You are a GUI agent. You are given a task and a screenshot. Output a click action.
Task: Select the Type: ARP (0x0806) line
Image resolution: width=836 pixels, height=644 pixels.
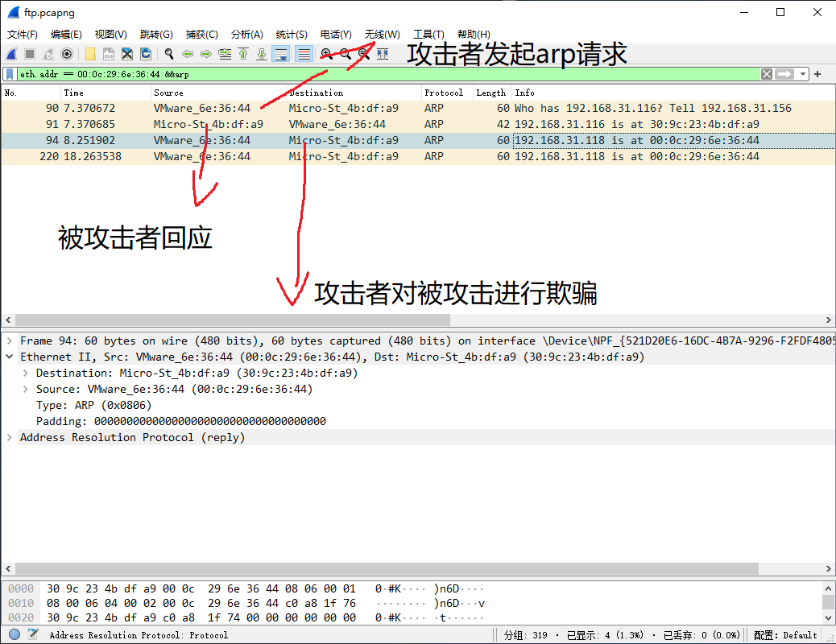(94, 405)
